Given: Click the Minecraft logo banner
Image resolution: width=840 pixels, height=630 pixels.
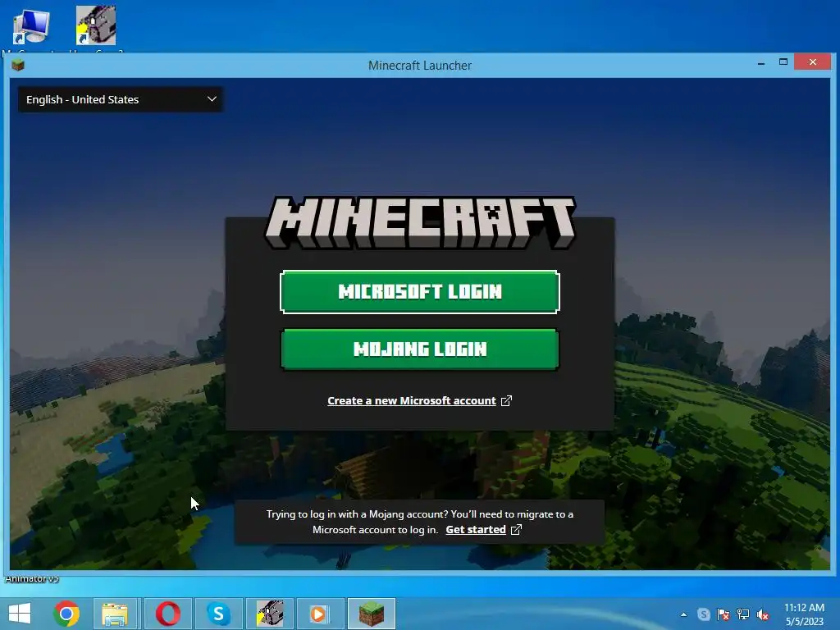Looking at the screenshot, I should pyautogui.click(x=420, y=223).
